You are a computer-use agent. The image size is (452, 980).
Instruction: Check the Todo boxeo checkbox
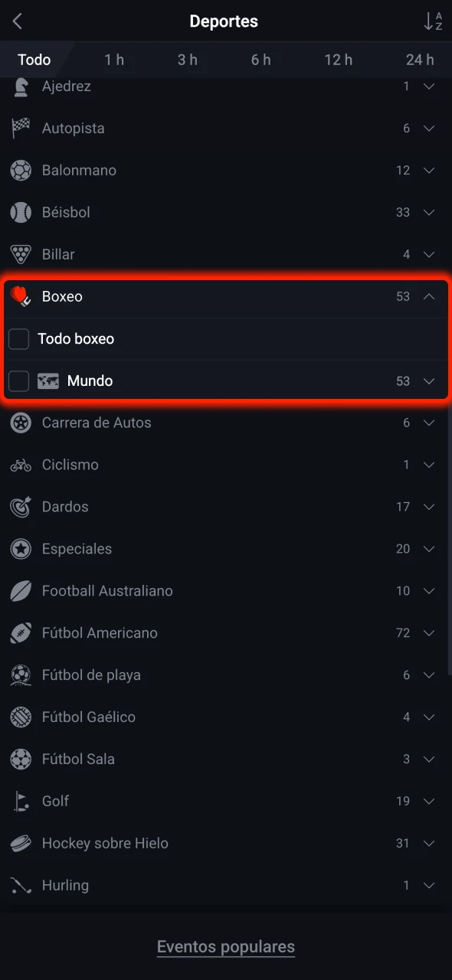click(18, 338)
